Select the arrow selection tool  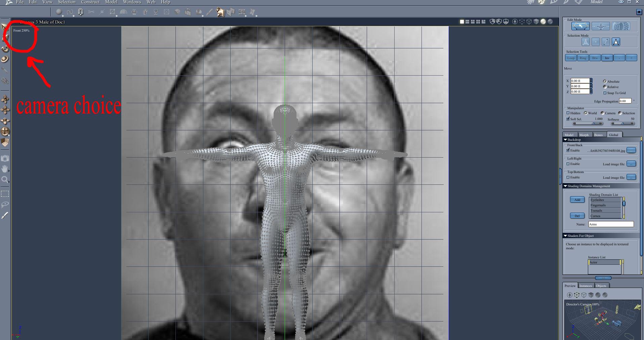4,26
